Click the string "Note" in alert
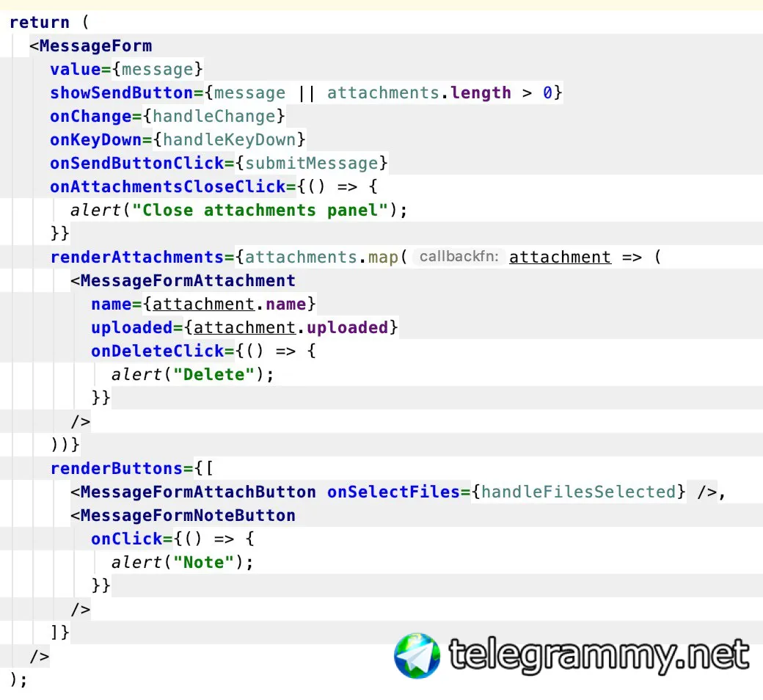This screenshot has width=763, height=700. pos(203,562)
